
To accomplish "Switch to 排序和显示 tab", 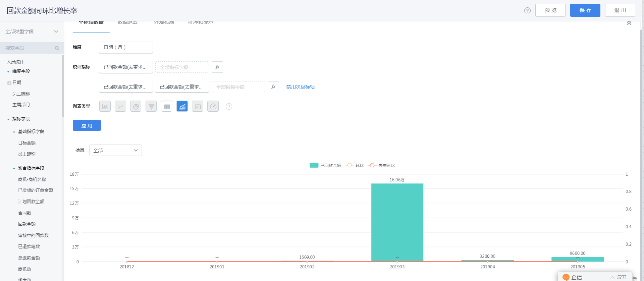I will click(x=201, y=23).
